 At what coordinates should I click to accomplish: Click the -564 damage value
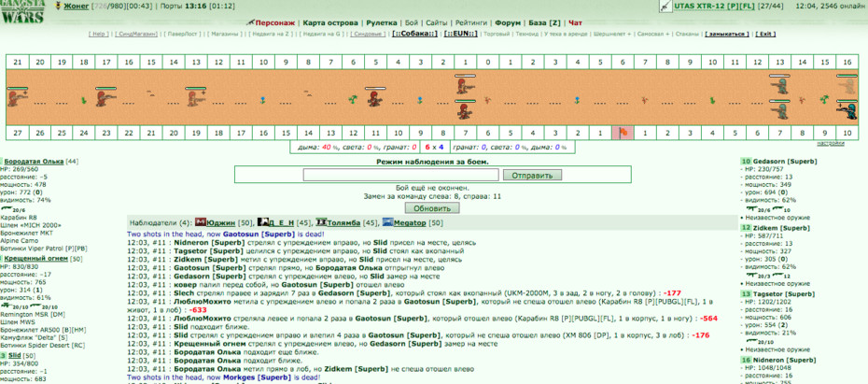click(709, 319)
